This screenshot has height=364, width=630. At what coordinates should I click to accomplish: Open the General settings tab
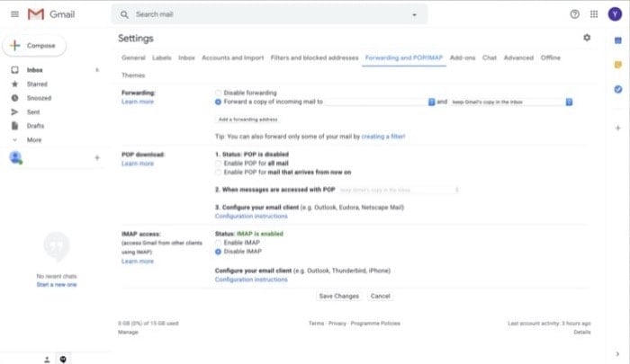133,58
